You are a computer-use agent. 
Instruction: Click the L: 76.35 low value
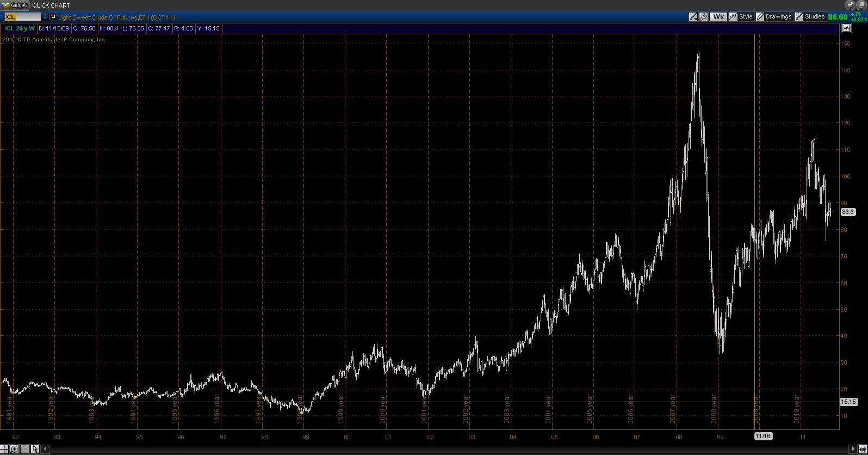[133, 28]
